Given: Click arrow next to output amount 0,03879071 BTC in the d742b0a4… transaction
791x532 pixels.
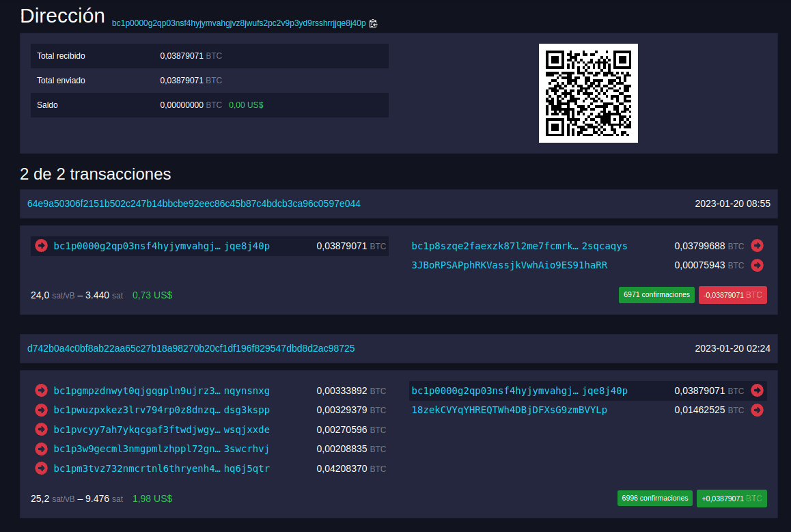Looking at the screenshot, I should 758,391.
